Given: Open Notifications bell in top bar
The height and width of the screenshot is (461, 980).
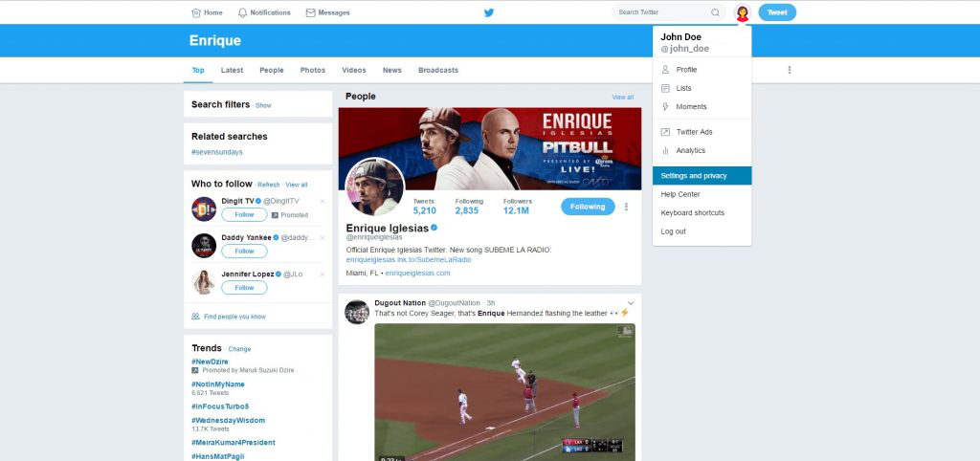Looking at the screenshot, I should 264,12.
